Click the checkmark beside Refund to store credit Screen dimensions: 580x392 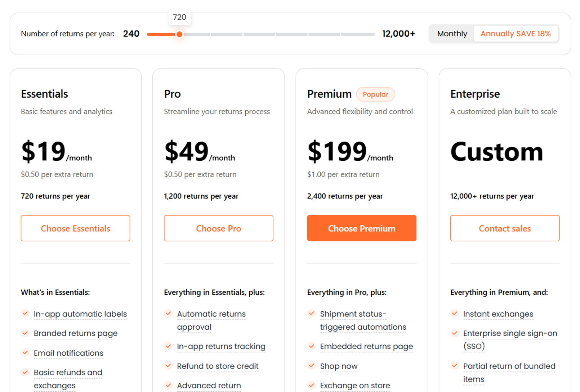tap(168, 366)
